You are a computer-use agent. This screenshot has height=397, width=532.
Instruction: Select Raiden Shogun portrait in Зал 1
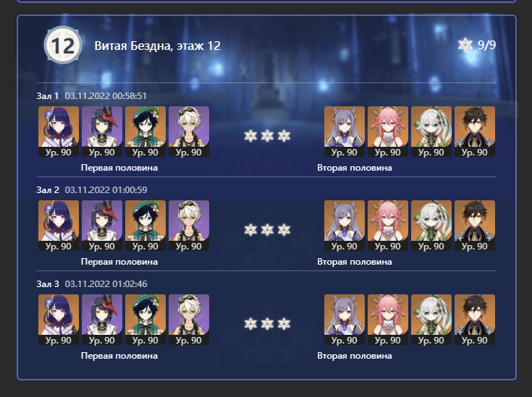point(59,132)
